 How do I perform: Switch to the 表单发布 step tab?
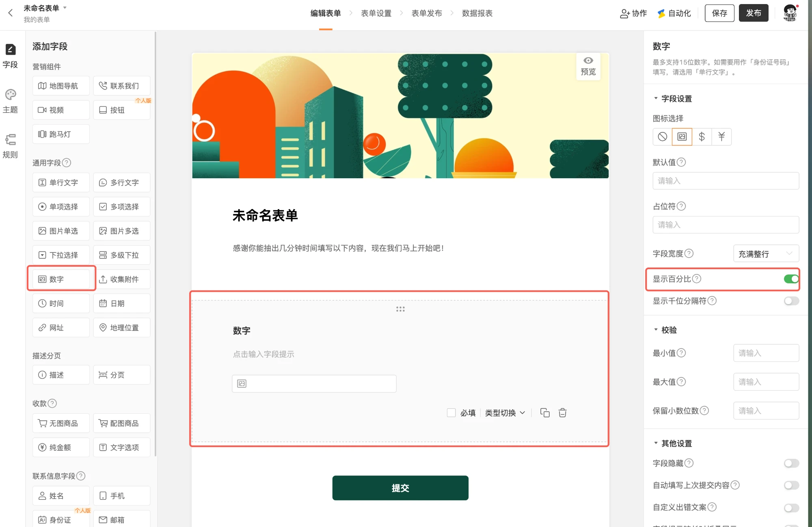click(426, 13)
